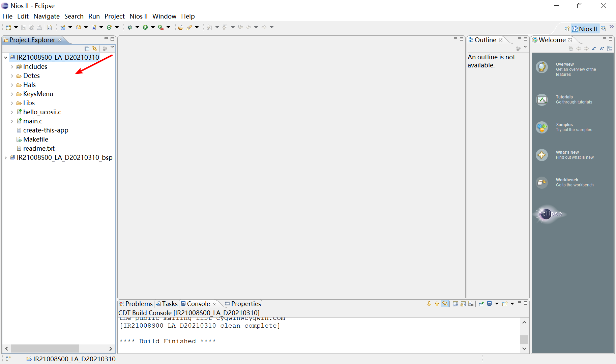The image size is (616, 364).
Task: Click the New wizard toolbar icon
Action: pos(8,27)
